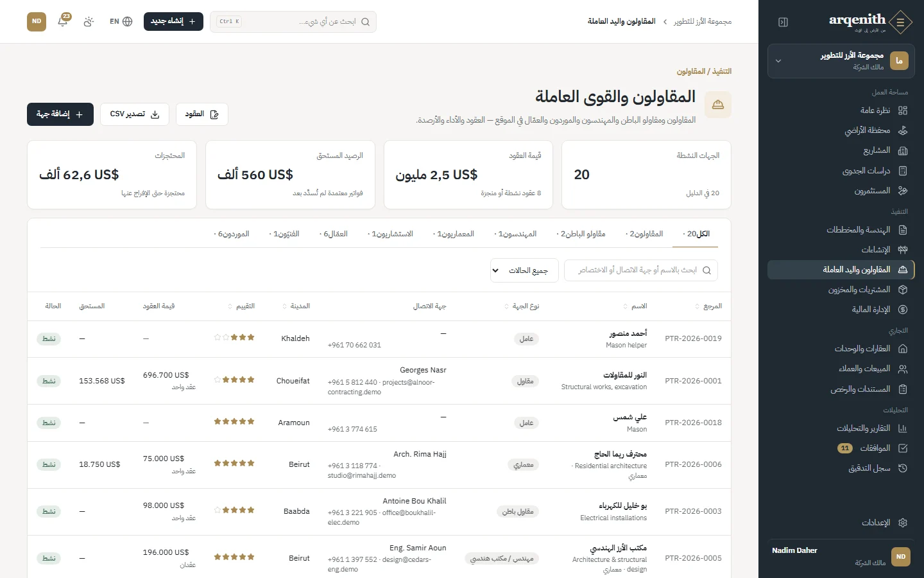Image resolution: width=924 pixels, height=578 pixels.
Task: Select the المهندسون tab
Action: 515,234
